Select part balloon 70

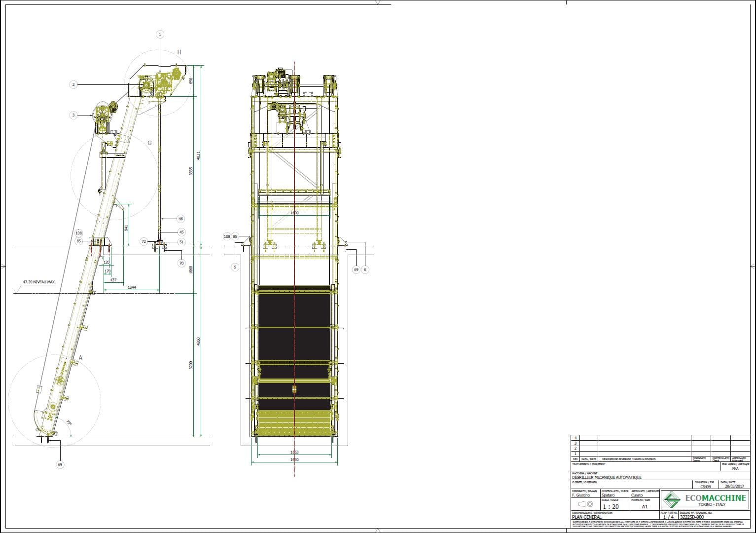[181, 263]
